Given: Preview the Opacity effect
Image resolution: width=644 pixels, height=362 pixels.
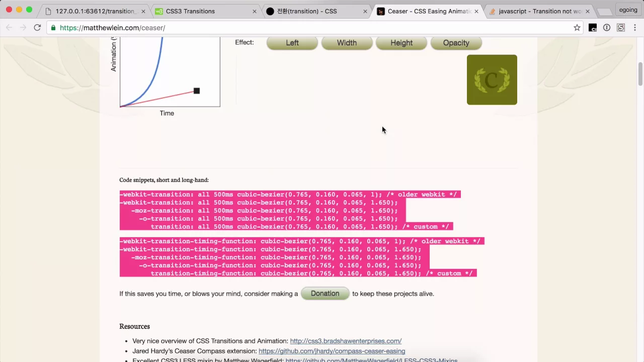Looking at the screenshot, I should point(456,43).
